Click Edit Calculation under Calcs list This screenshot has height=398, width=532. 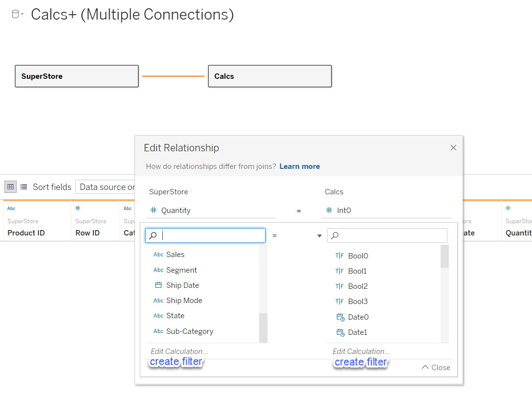tap(361, 351)
